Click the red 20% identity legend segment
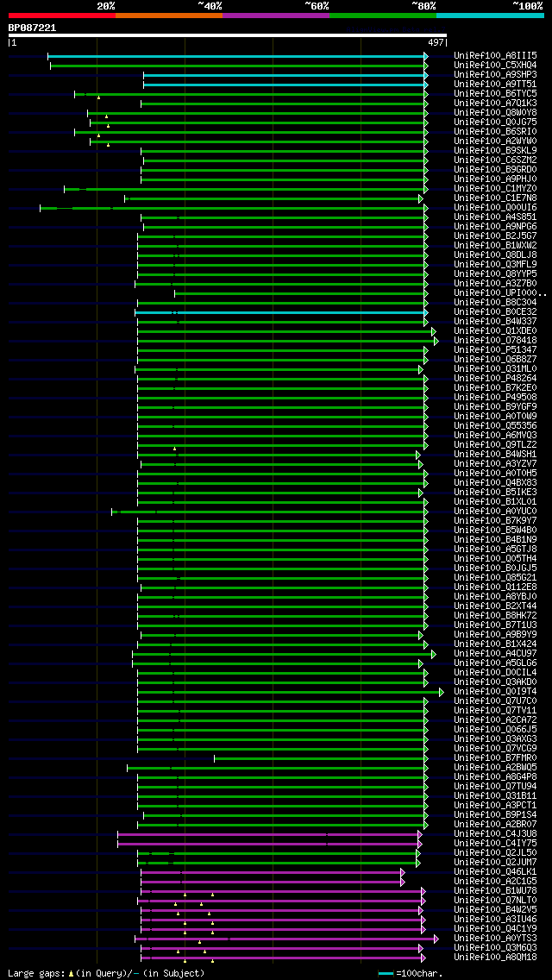The width and height of the screenshot is (552, 980). [x=62, y=15]
